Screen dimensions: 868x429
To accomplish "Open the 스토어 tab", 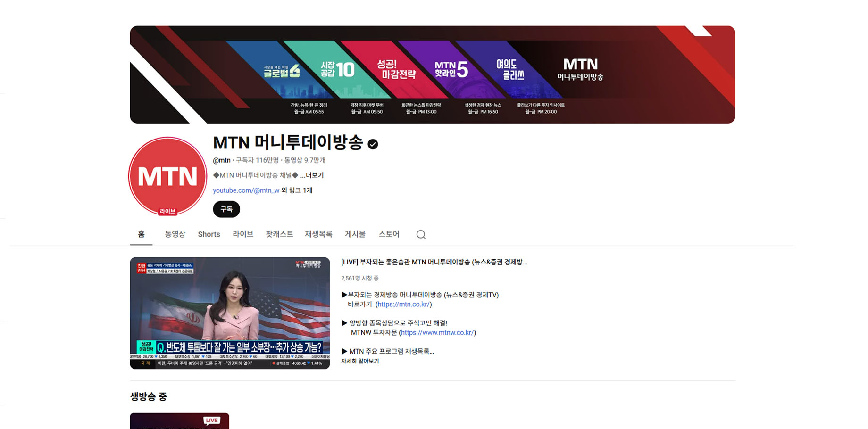I will coord(389,234).
